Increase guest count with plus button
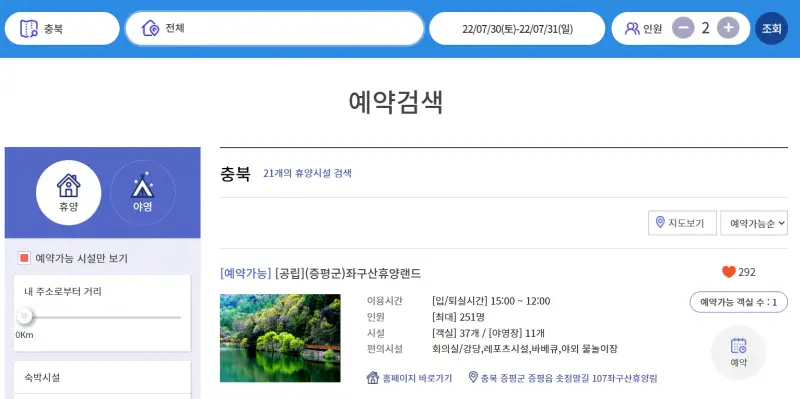Viewport: 800px width, 399px height. [728, 28]
